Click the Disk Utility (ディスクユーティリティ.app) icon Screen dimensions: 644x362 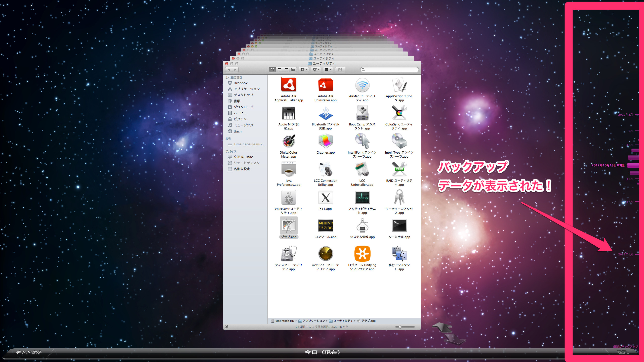(x=289, y=254)
